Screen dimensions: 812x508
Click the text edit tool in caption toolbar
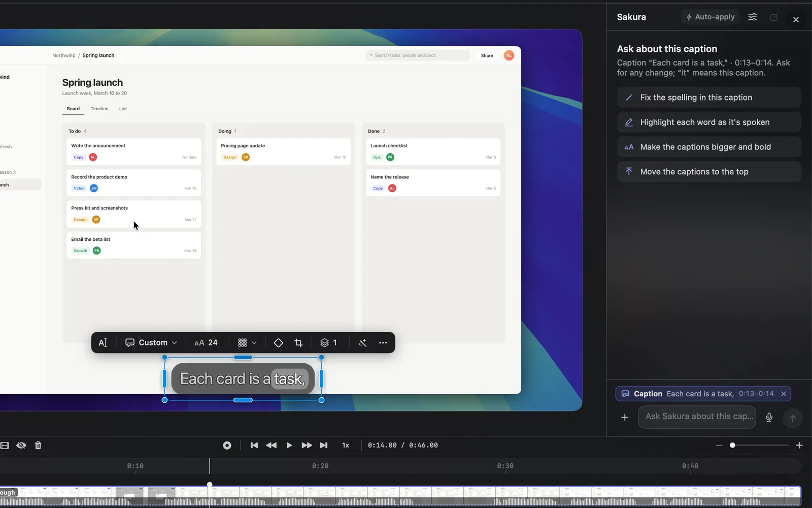[103, 343]
